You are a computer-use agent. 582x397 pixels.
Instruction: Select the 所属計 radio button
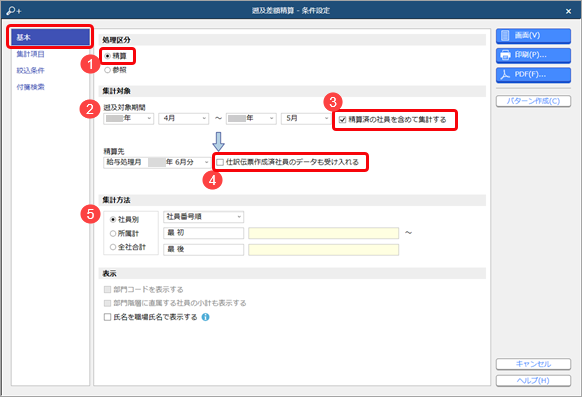pyautogui.click(x=113, y=233)
